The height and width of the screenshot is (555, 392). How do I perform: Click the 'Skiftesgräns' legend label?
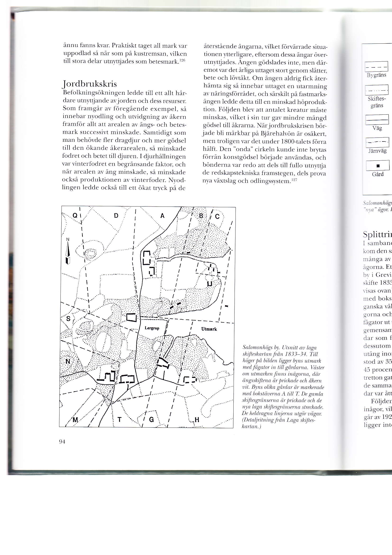pos(377,102)
